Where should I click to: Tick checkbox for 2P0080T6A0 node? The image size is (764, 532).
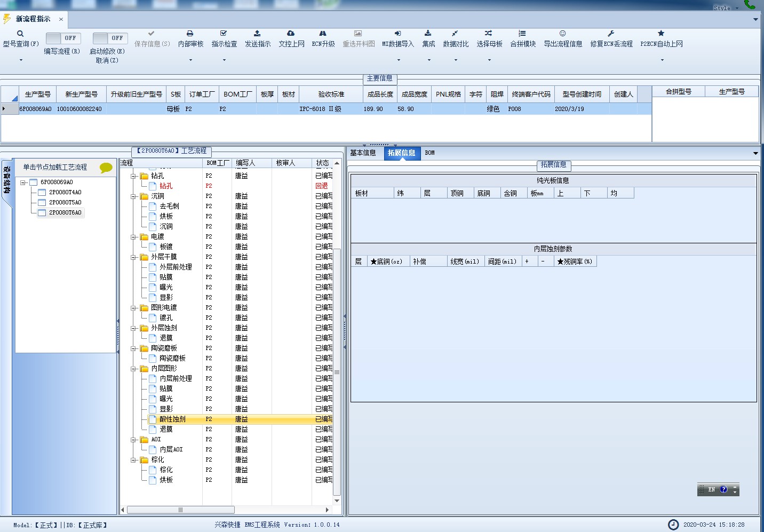click(42, 212)
